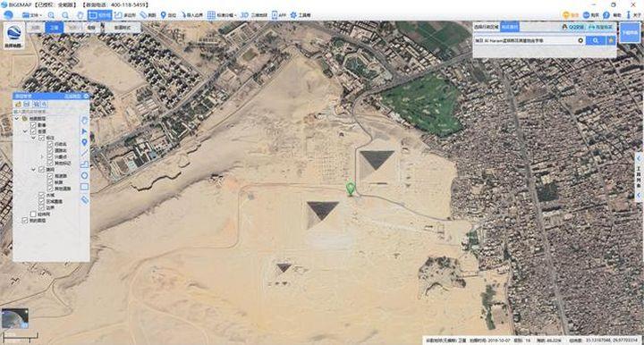Click the blue magnifier search button
This screenshot has width=644, height=345.
(x=595, y=40)
